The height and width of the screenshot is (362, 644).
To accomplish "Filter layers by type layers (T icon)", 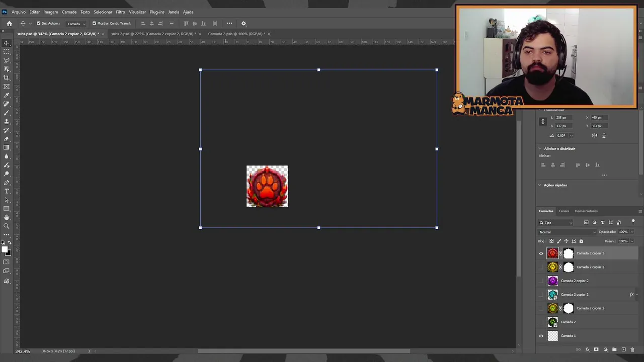I will point(602,222).
